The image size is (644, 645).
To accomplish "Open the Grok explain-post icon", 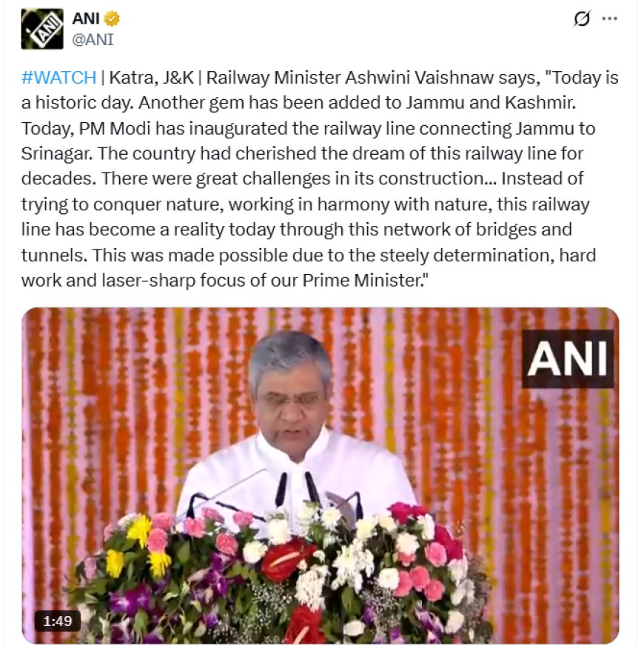I will (x=582, y=19).
